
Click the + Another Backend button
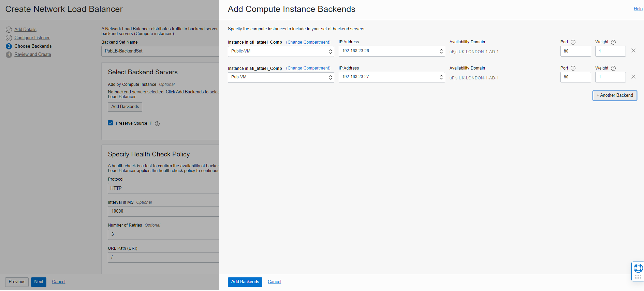[x=615, y=95]
